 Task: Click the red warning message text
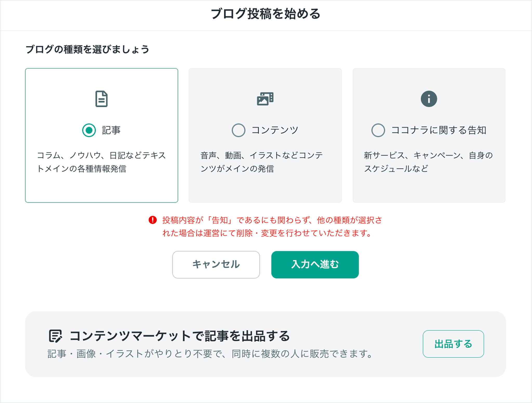click(272, 226)
